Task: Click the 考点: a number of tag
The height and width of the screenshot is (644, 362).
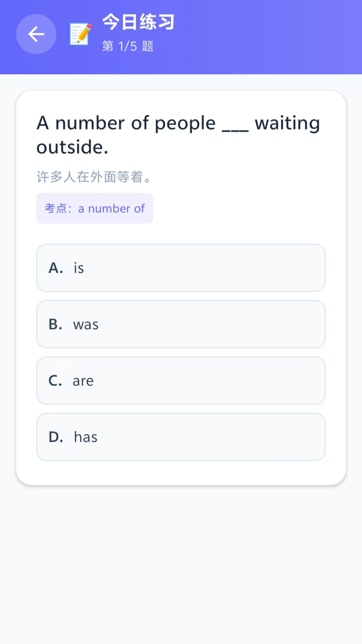Action: point(95,208)
